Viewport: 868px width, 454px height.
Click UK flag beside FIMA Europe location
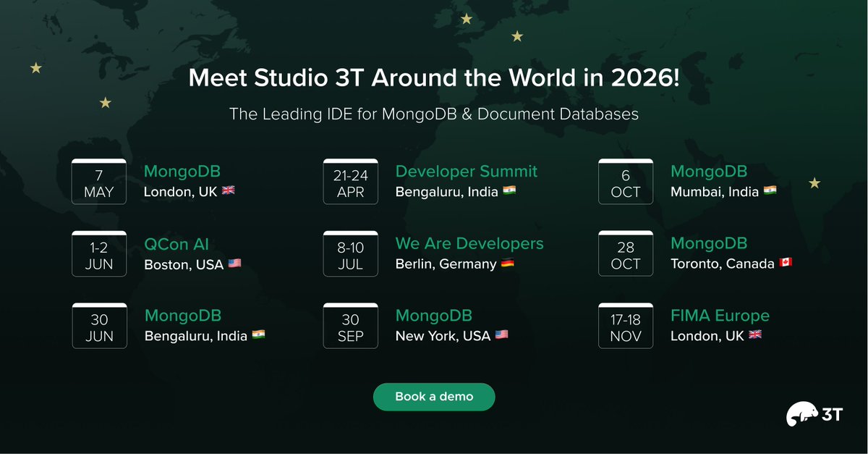pyautogui.click(x=755, y=335)
